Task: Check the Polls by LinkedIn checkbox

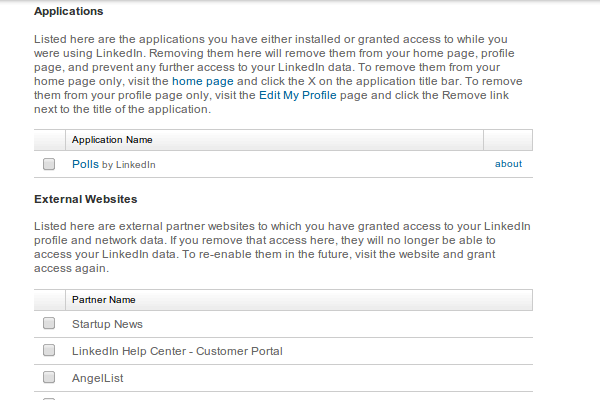Action: click(x=49, y=164)
